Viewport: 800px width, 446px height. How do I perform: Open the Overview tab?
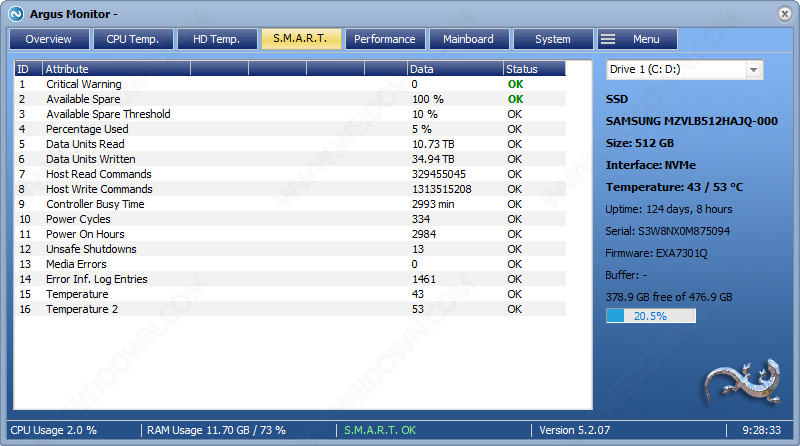pos(49,39)
